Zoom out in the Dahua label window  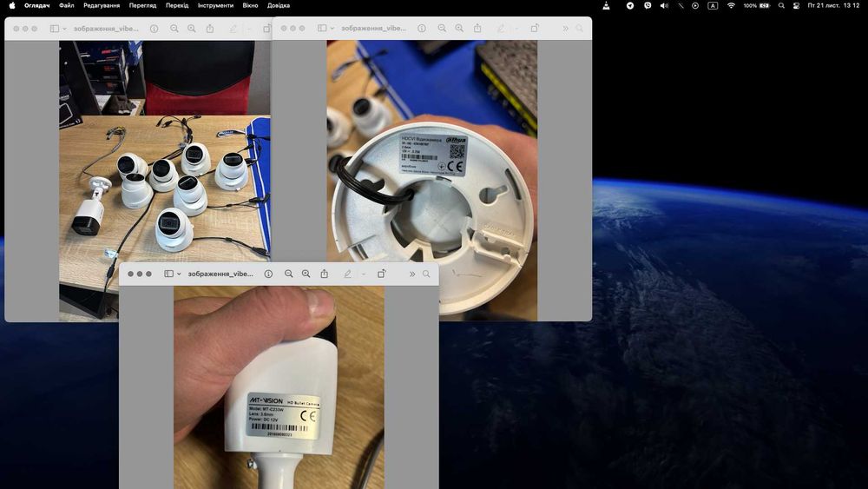442,28
